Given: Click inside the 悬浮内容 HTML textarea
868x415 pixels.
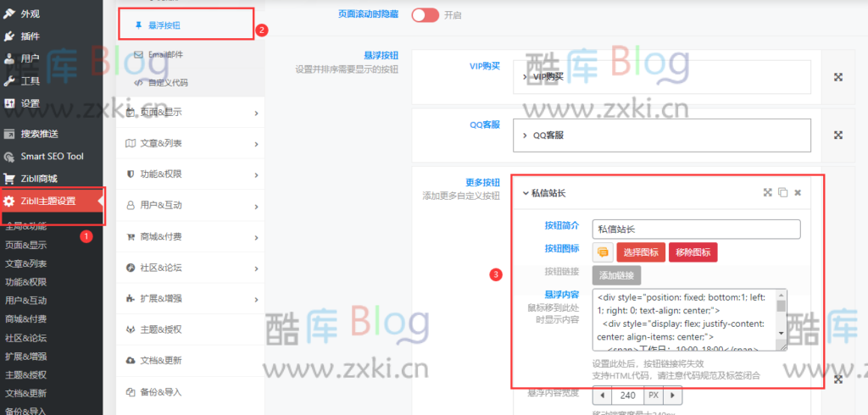Looking at the screenshot, I should pos(684,320).
